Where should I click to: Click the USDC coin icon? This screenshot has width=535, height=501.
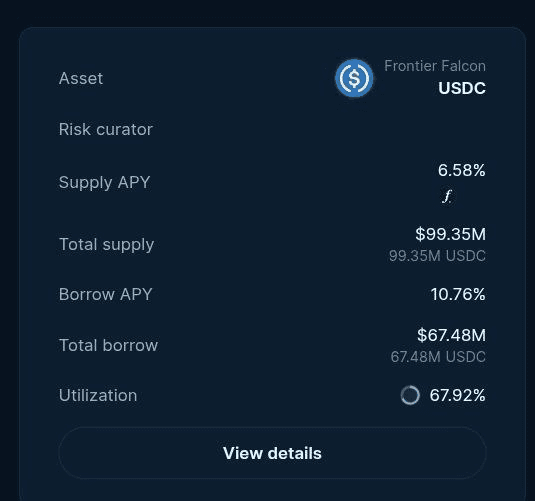pyautogui.click(x=354, y=78)
